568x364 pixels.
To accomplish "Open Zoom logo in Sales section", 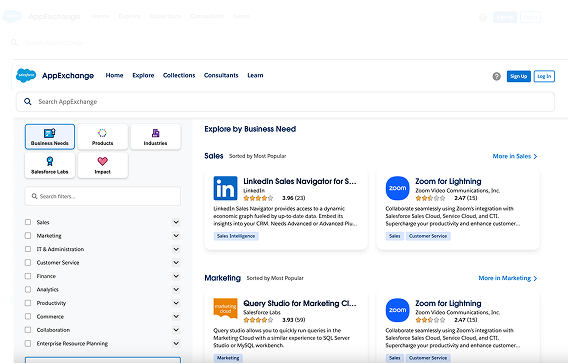I will point(397,188).
